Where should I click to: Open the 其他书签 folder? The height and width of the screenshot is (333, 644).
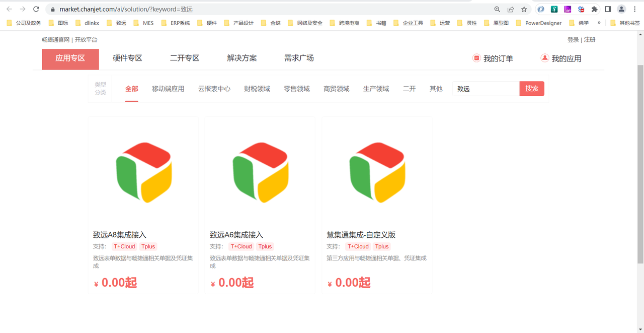point(625,23)
